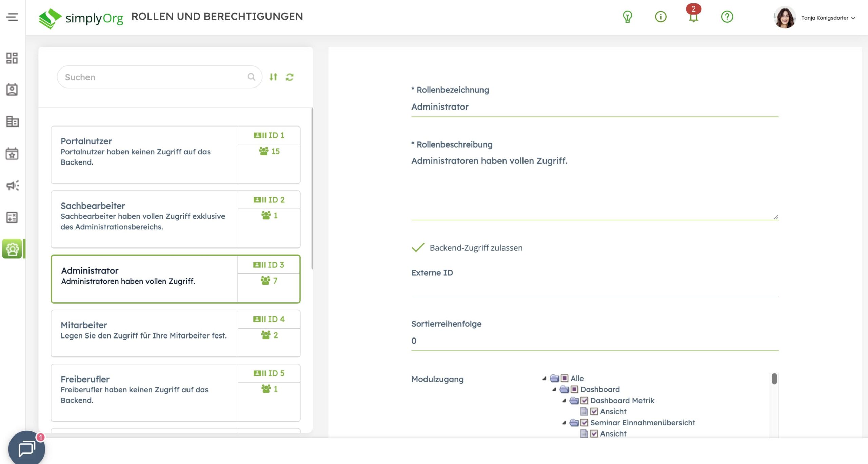Click the info circle icon
Image resolution: width=868 pixels, height=464 pixels.
click(x=660, y=17)
